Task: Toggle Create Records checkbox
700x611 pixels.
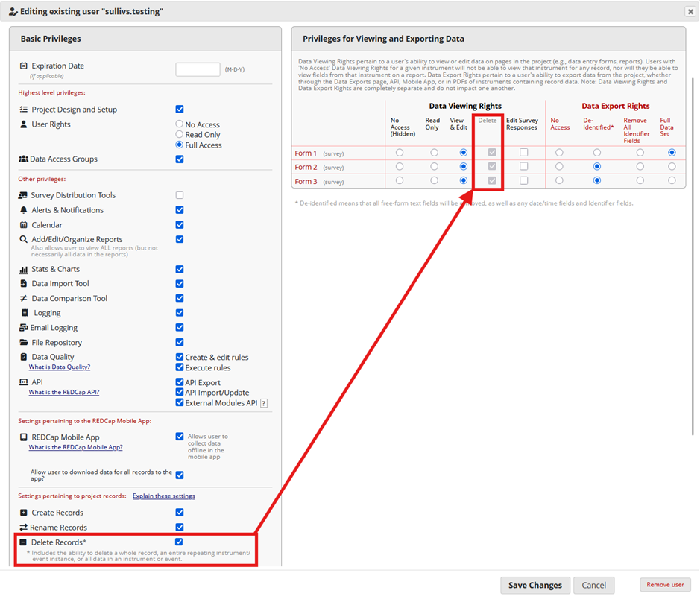Action: pyautogui.click(x=180, y=513)
